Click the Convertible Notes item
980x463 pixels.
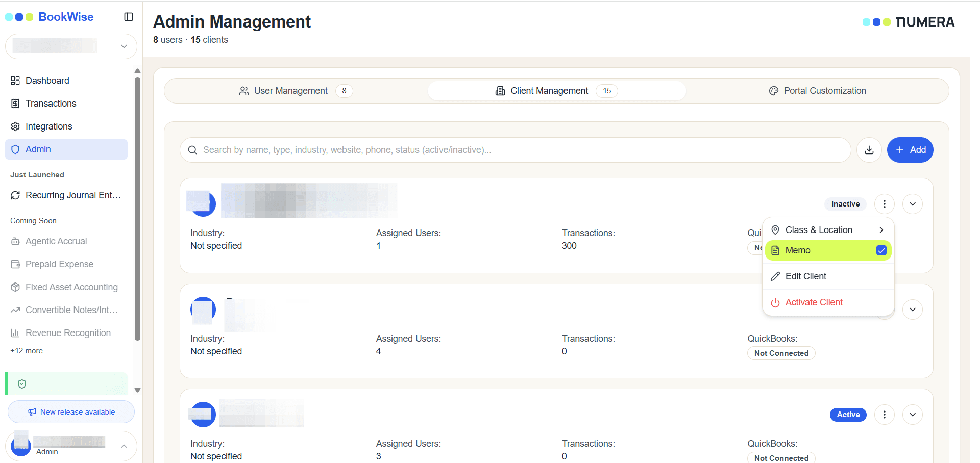tap(66, 310)
